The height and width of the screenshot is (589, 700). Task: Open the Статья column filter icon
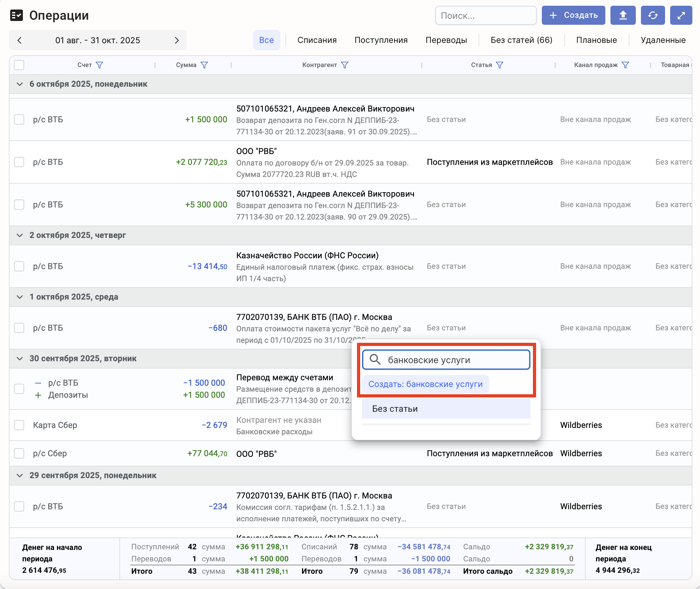pyautogui.click(x=499, y=65)
